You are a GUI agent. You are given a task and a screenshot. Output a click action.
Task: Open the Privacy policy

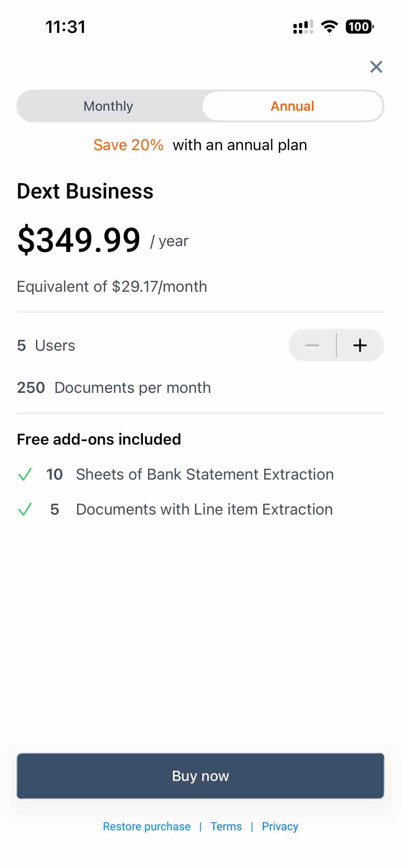(x=280, y=827)
